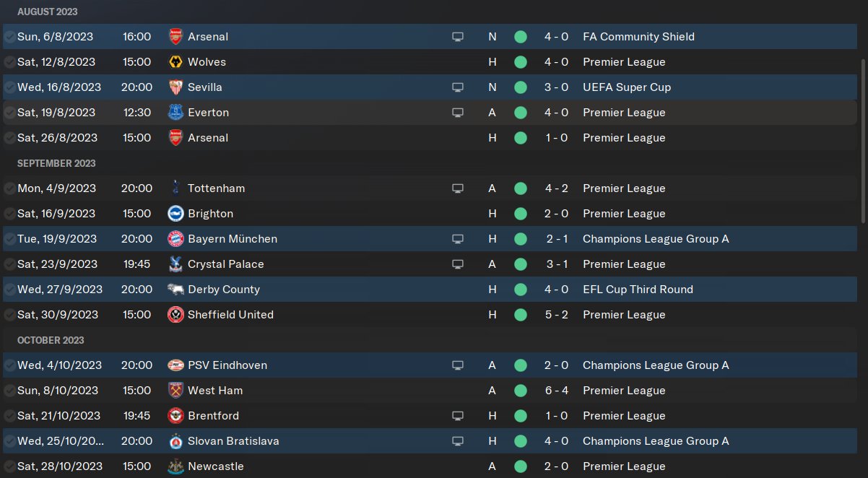This screenshot has width=868, height=478.
Task: Open the Derby County team link
Action: (224, 290)
